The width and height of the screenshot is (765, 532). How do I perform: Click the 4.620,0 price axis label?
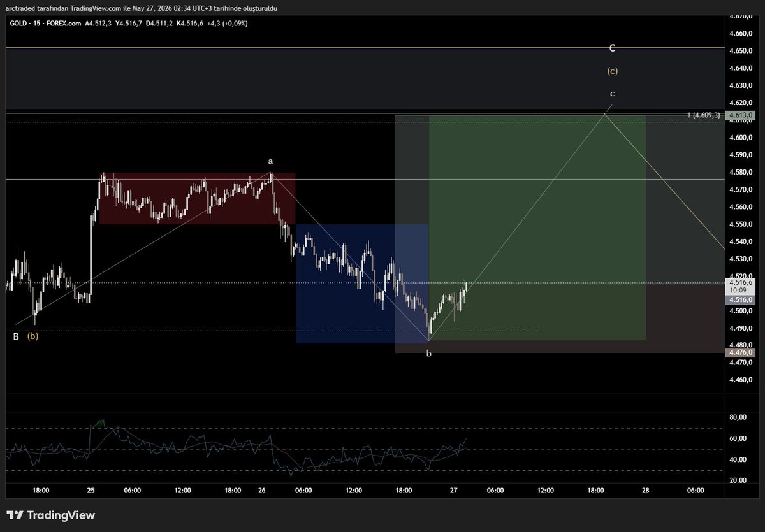[741, 103]
